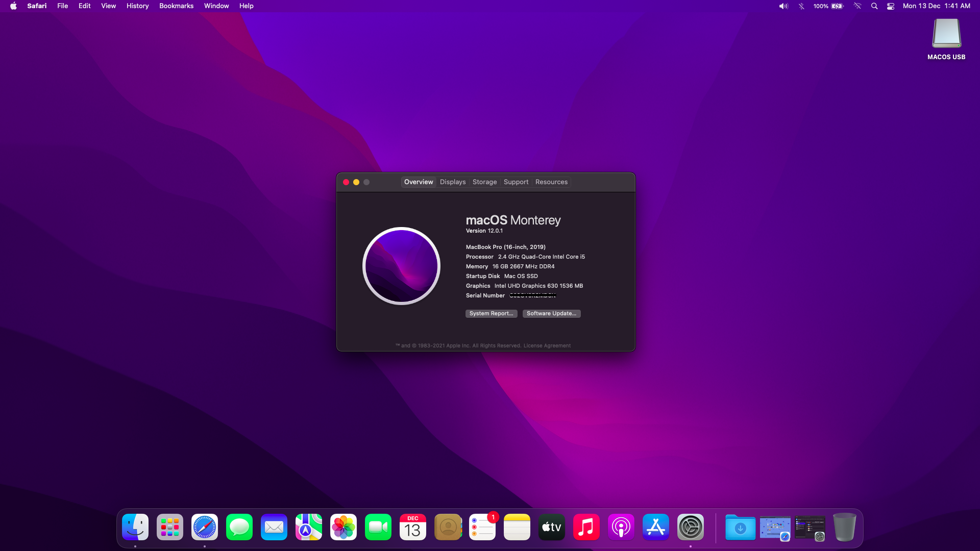The width and height of the screenshot is (980, 551).
Task: Open the Apple menu
Action: point(13,6)
